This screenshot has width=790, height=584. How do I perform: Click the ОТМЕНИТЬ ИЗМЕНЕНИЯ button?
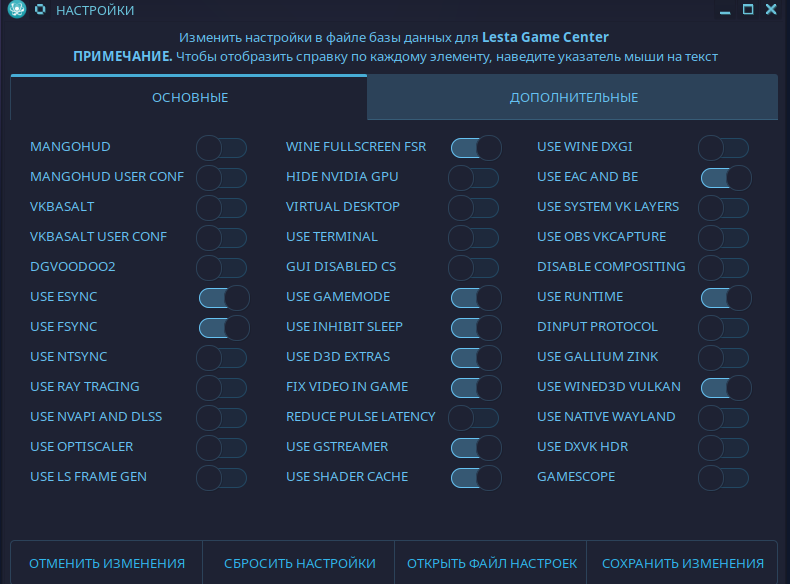pos(107,563)
